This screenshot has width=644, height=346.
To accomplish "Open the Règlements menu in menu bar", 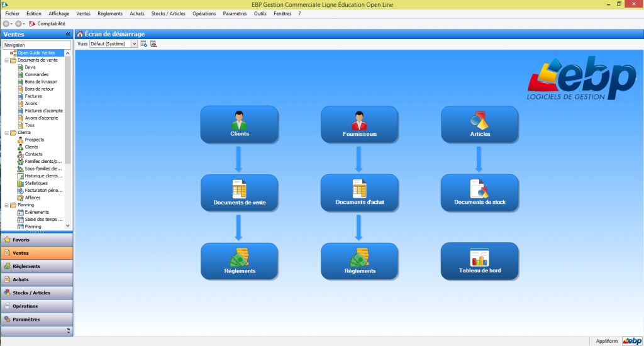I will (110, 14).
